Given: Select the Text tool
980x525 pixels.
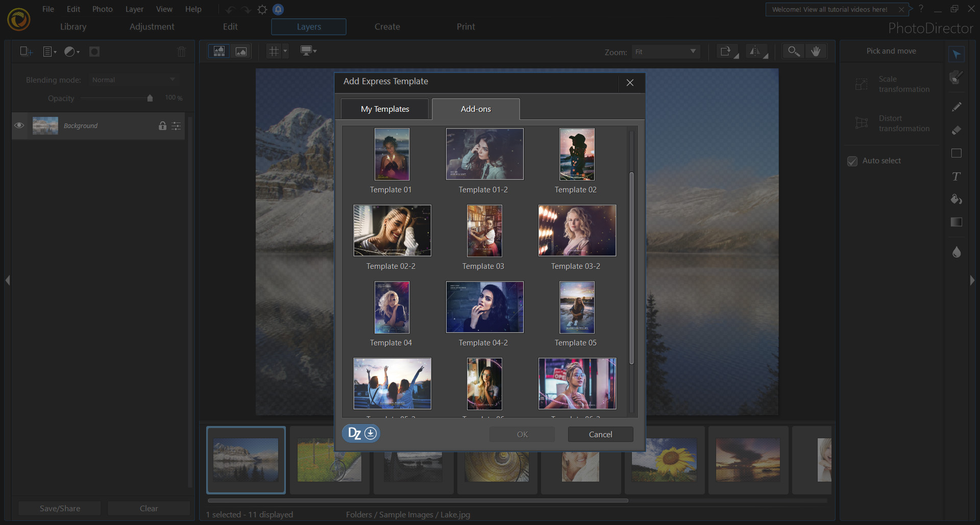Looking at the screenshot, I should click(x=957, y=177).
